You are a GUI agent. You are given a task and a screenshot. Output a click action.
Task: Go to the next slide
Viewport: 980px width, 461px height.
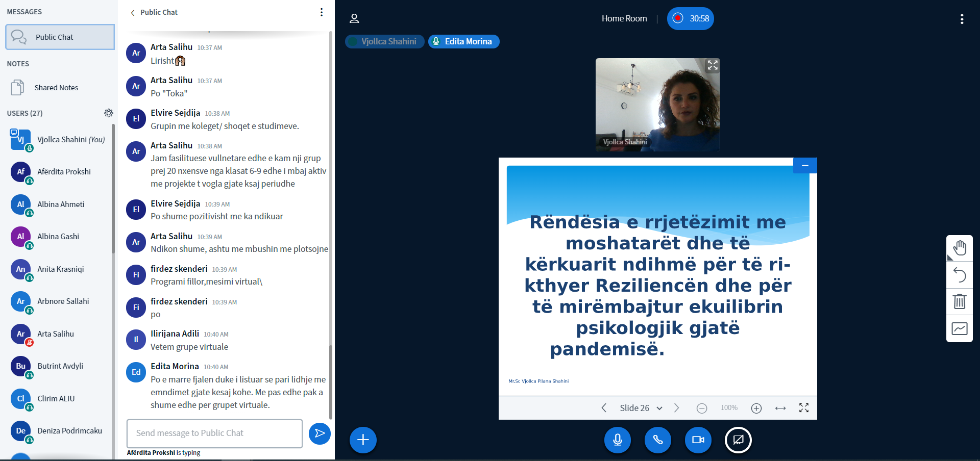(677, 408)
